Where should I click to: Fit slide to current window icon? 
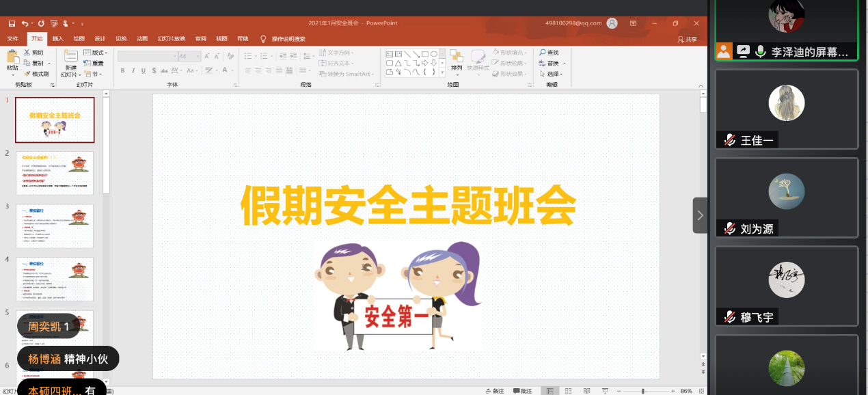pyautogui.click(x=702, y=391)
